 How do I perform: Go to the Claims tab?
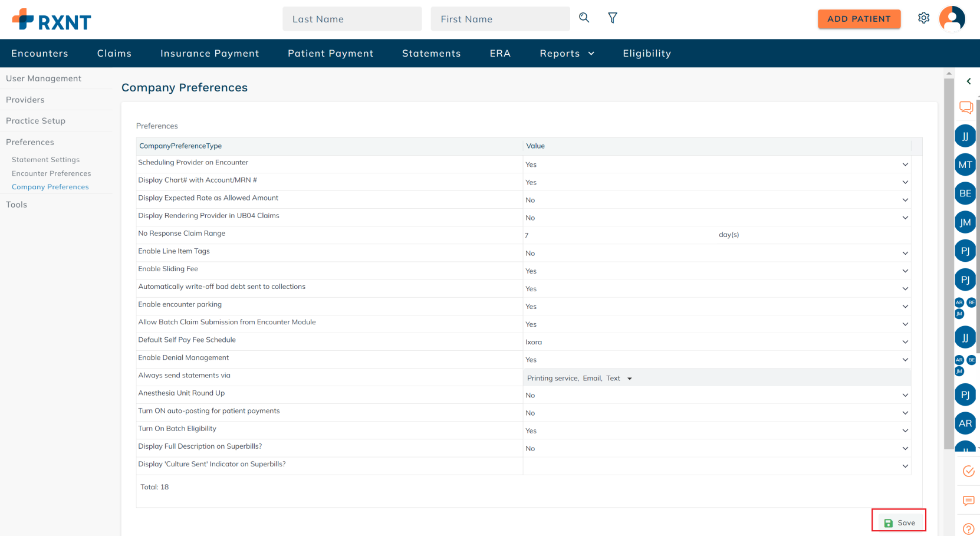tap(114, 54)
